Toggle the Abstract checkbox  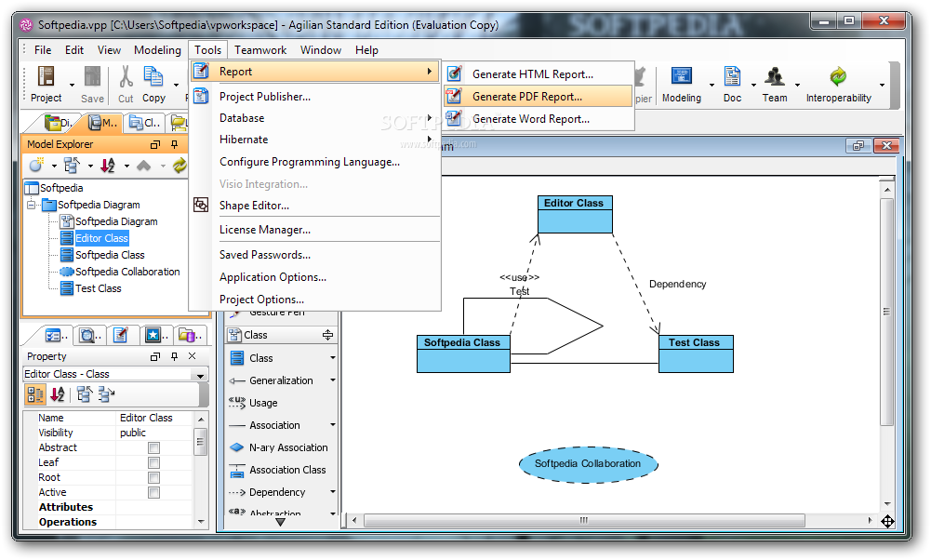click(153, 447)
